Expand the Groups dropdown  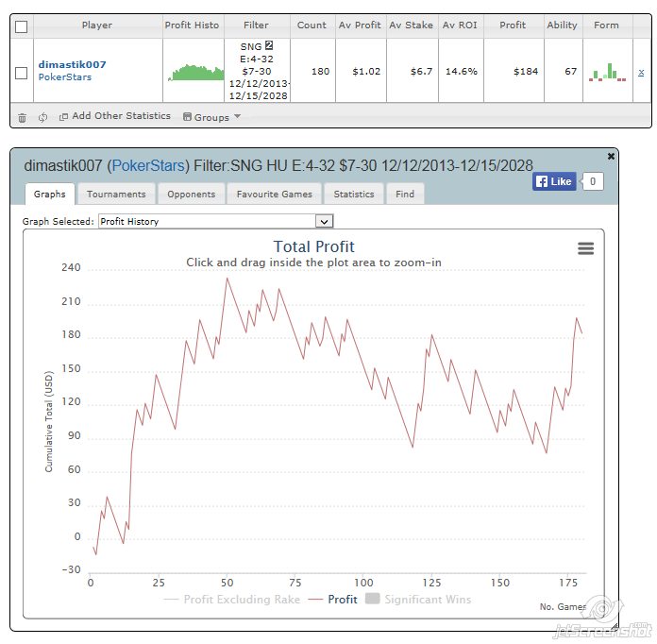(x=212, y=117)
